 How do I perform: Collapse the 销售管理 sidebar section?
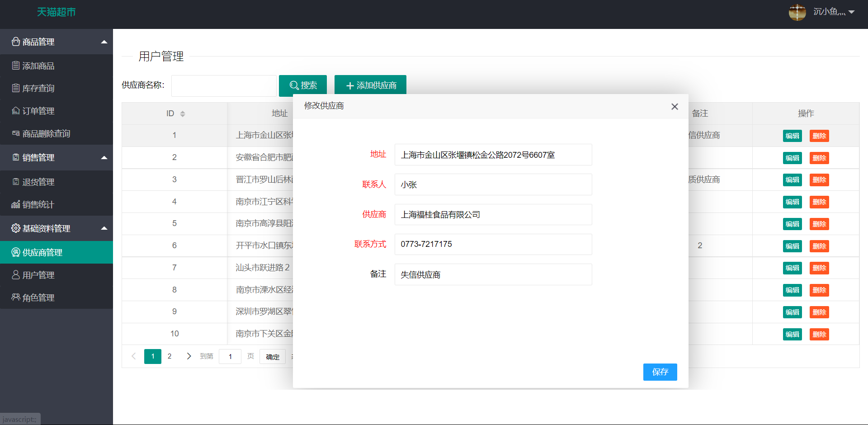point(104,158)
